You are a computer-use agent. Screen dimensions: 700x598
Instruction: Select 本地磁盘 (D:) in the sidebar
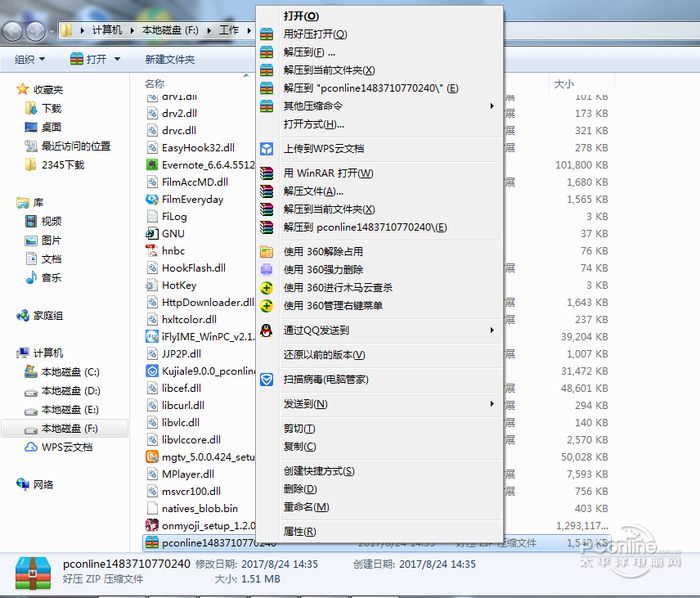[62, 390]
